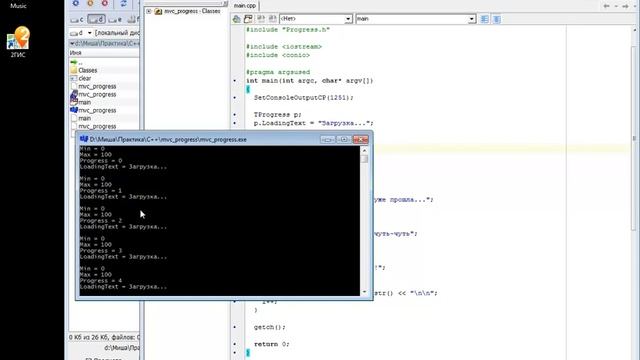Toggle breakpoint dot beside SetConsoleOutputCP line
Viewport: 640px width, 360px height.
(x=235, y=98)
